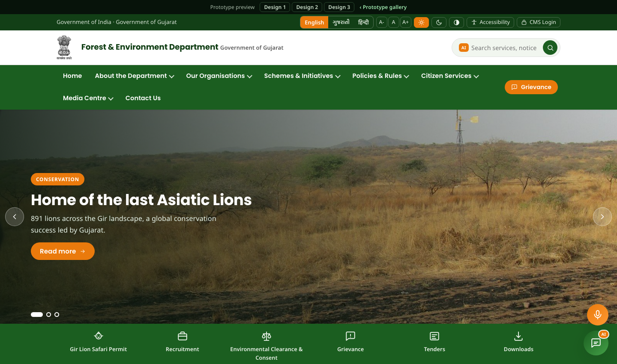Click the national emblem logo
Viewport: 617px width, 364px height.
tap(64, 48)
